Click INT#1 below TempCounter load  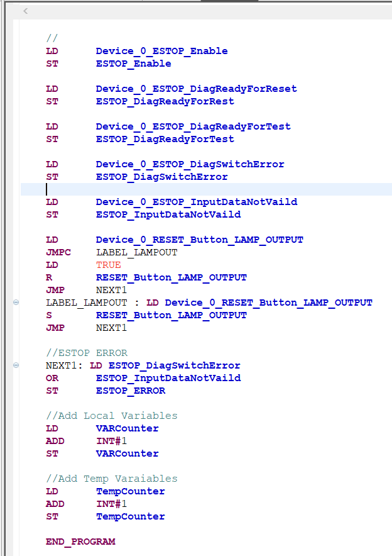click(x=111, y=504)
